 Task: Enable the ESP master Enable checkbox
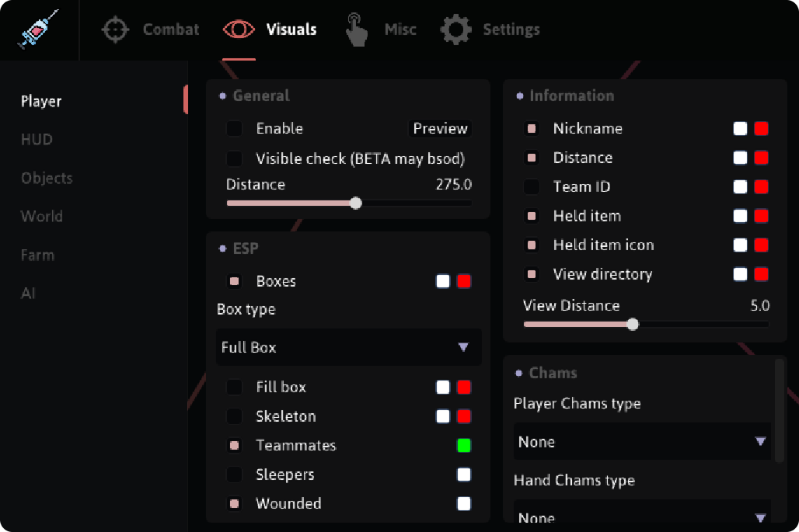coord(233,128)
